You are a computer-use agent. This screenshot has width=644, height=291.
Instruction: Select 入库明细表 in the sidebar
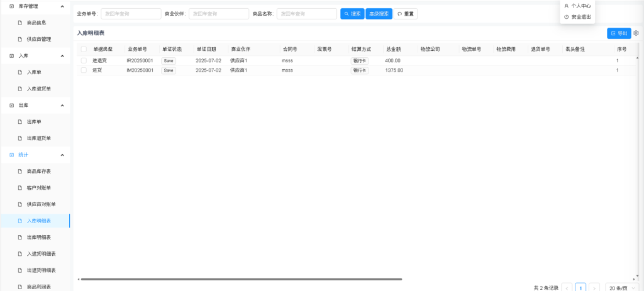[35, 221]
